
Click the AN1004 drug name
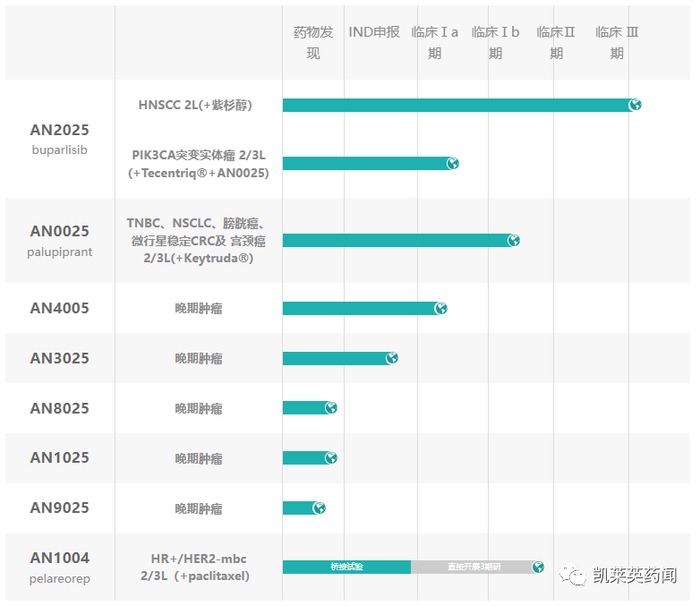pyautogui.click(x=59, y=558)
